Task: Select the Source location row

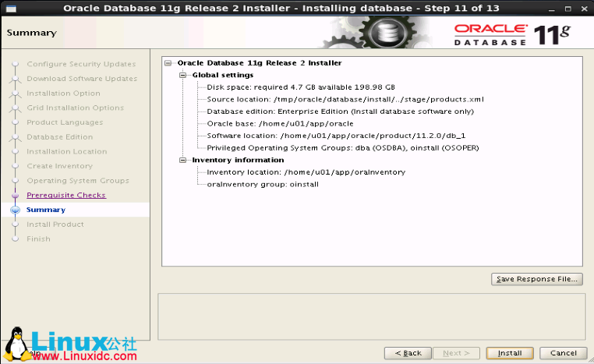Action: (345, 99)
